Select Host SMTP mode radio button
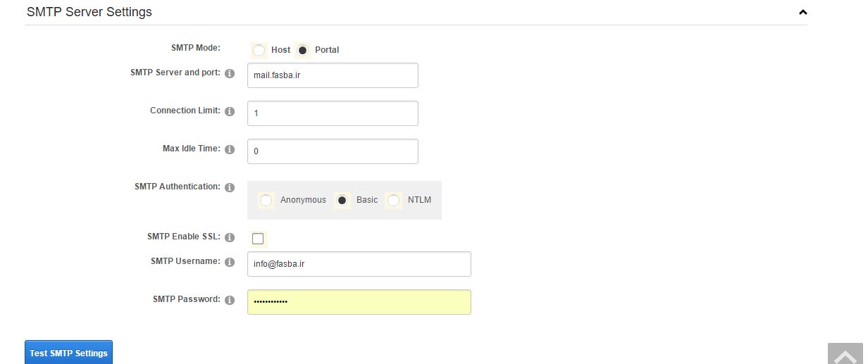Viewport: 868px width, 364px height. (x=259, y=50)
